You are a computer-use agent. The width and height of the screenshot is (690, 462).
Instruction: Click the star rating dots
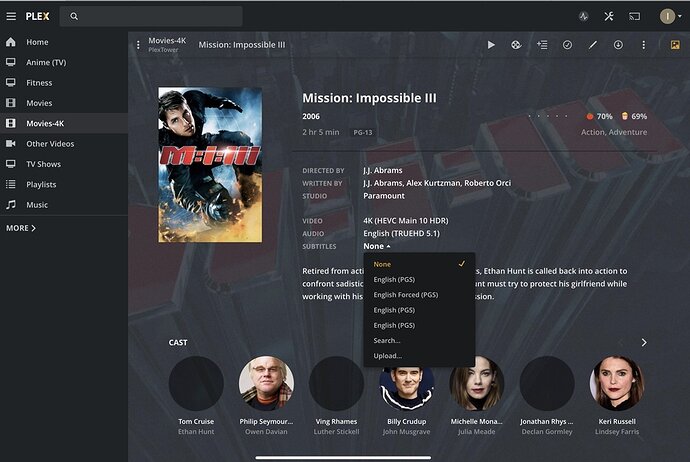(x=548, y=116)
